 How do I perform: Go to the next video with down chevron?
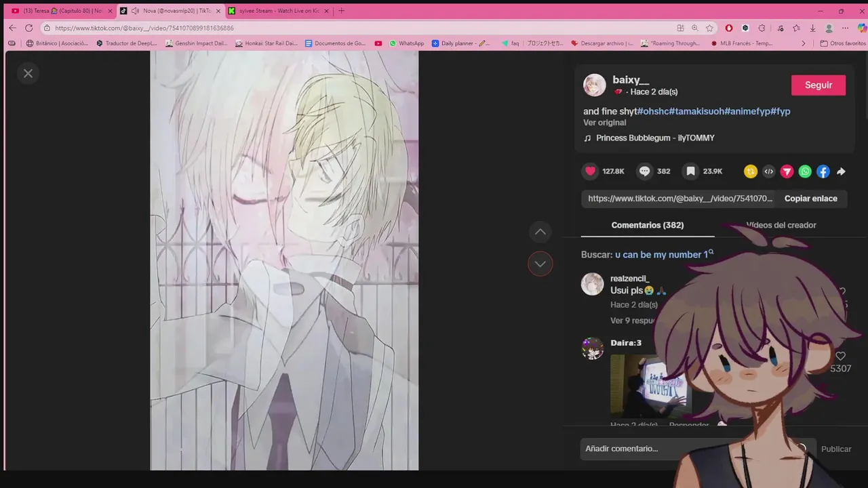pyautogui.click(x=540, y=264)
